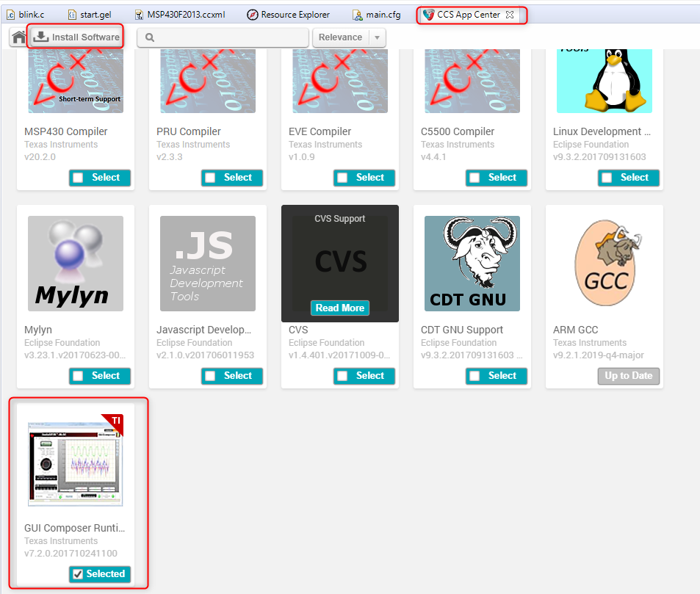Screen dimensions: 700x594
Task: Click the start.gel tab icon
Action: (72, 15)
